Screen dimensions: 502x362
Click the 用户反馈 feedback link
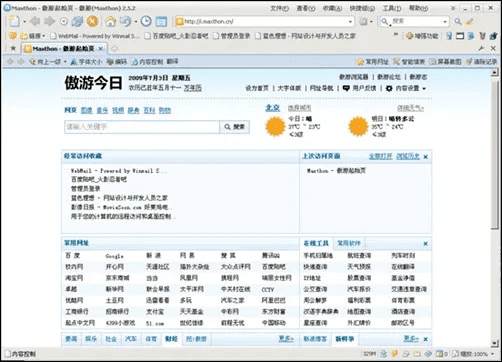coord(359,88)
